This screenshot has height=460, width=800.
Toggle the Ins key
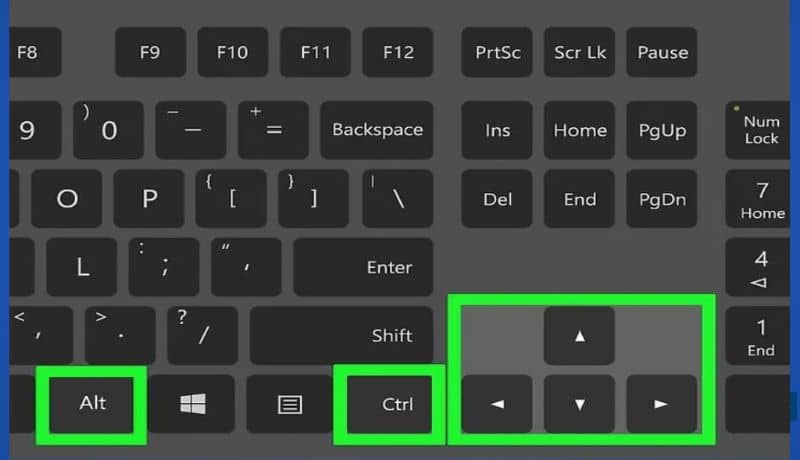pos(497,130)
